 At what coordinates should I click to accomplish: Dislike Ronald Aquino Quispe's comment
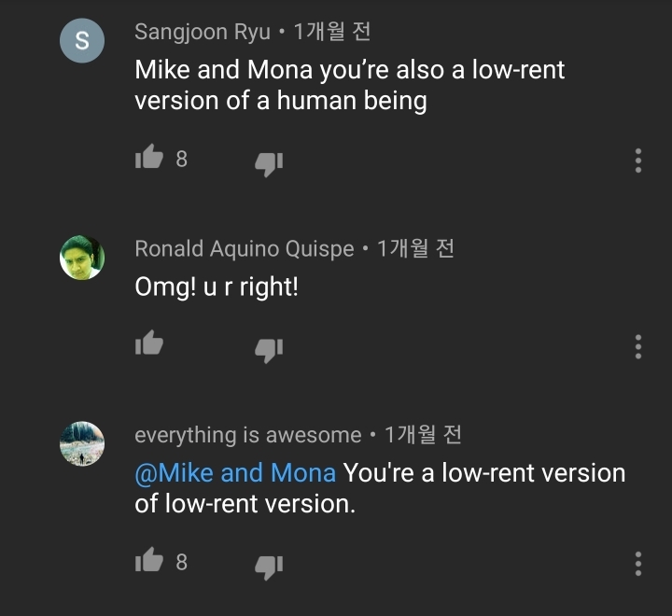pos(269,348)
